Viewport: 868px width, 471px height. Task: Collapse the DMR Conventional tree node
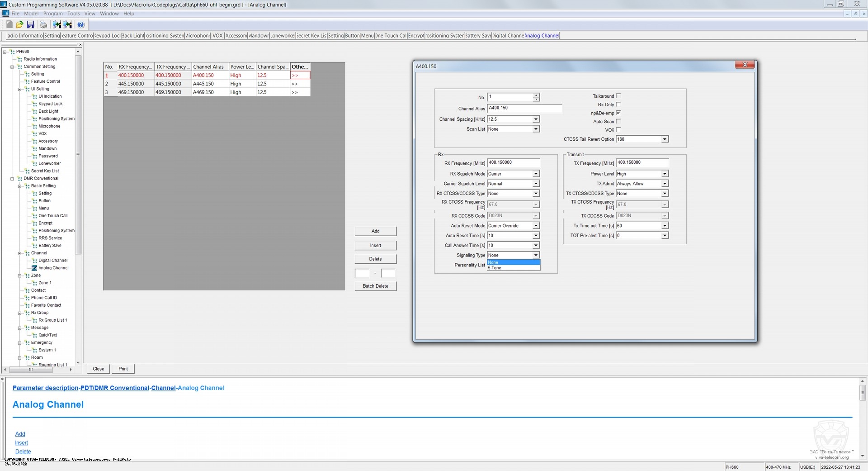pos(12,179)
